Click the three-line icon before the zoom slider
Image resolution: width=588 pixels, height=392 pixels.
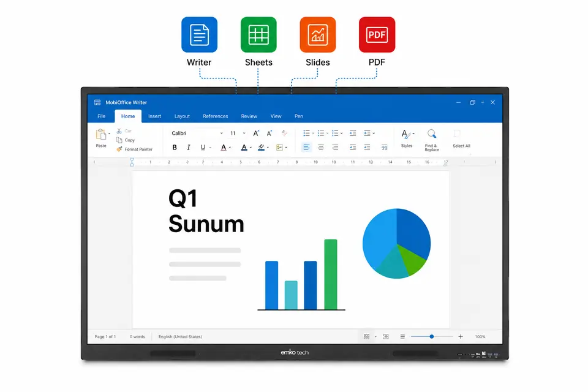click(x=402, y=337)
